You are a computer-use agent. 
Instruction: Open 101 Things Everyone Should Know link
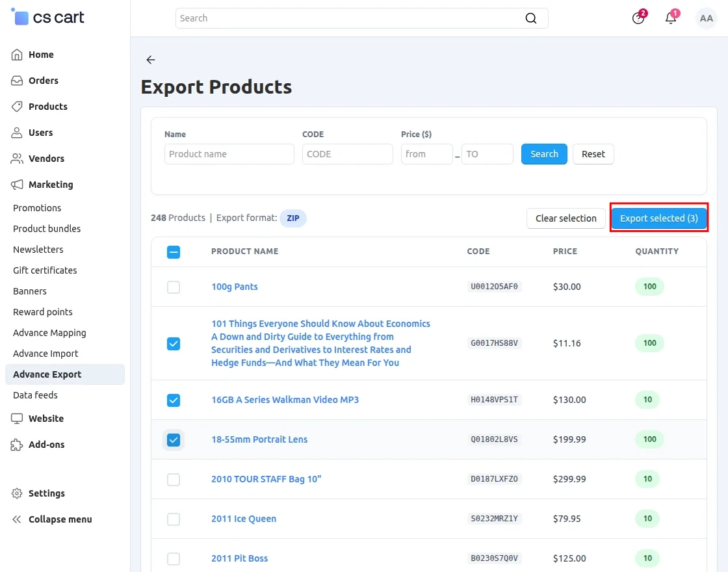321,343
